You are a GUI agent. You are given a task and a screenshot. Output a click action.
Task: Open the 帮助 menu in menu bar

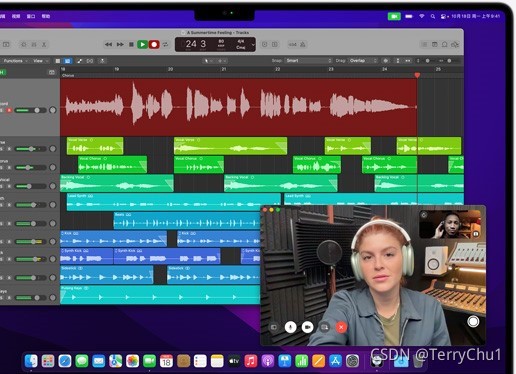pos(46,16)
